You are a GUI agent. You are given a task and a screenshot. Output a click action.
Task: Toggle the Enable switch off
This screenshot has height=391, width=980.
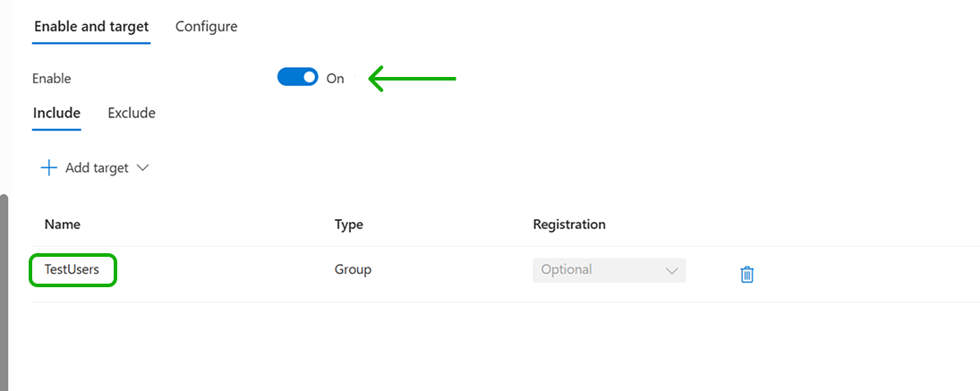click(x=298, y=78)
